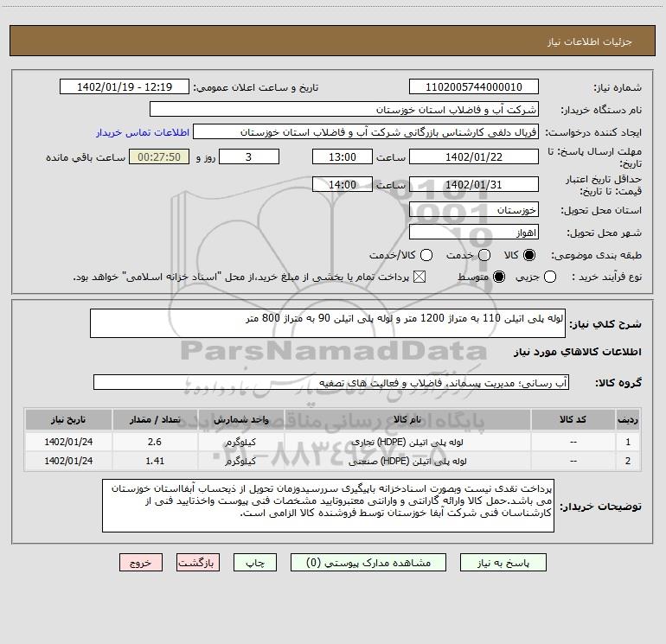Click the buyer notes text area

tap(328, 505)
